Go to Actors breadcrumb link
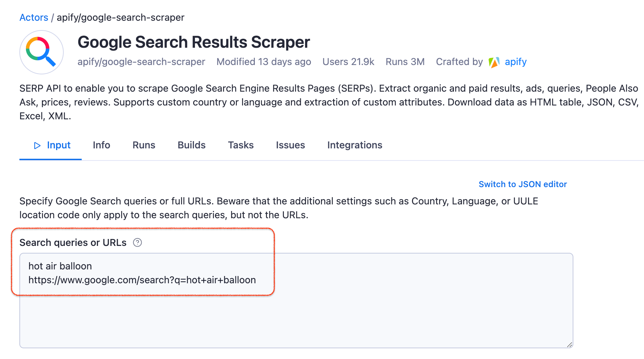The image size is (644, 359). (x=34, y=17)
